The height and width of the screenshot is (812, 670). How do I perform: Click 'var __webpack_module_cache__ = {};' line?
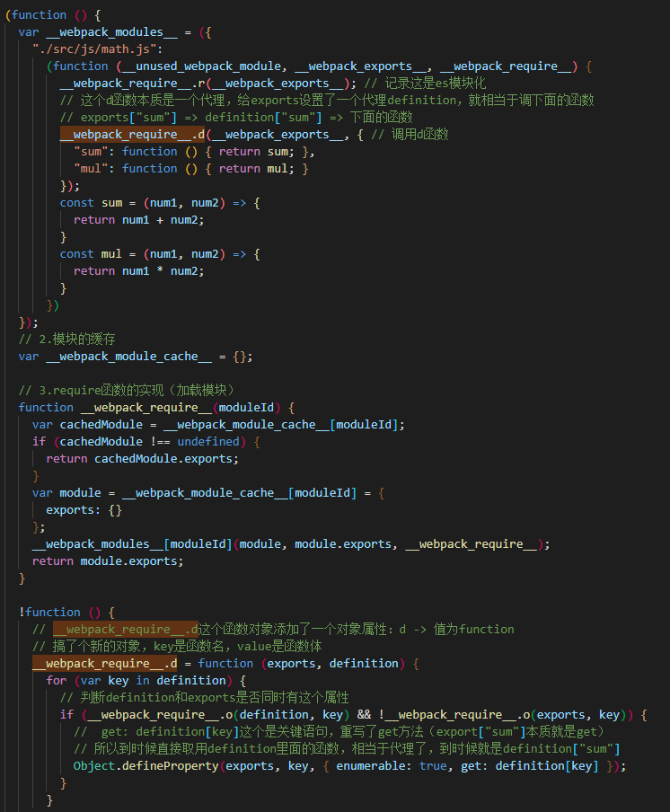[136, 357]
